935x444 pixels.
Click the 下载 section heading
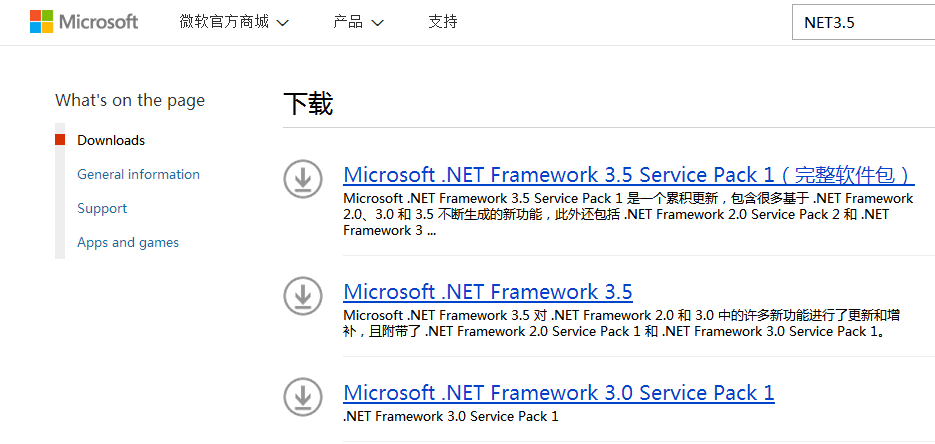coord(308,104)
